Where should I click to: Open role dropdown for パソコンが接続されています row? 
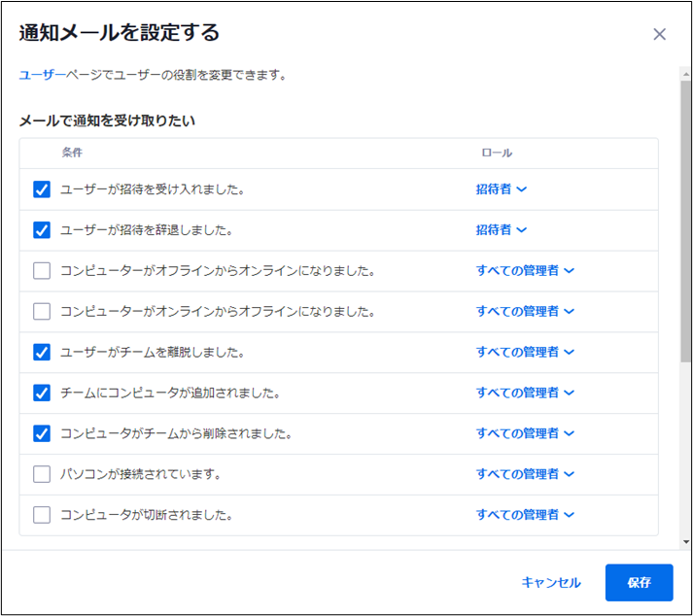coord(525,474)
